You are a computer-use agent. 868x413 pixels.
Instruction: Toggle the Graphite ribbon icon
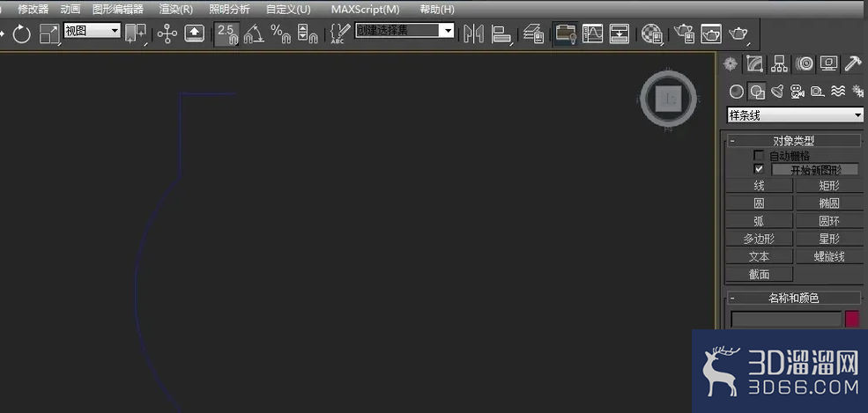pyautogui.click(x=565, y=33)
